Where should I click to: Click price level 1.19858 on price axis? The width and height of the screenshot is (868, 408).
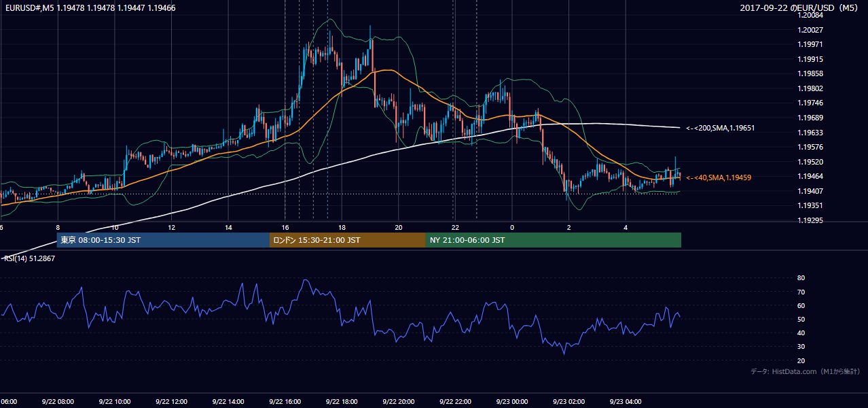(x=811, y=73)
